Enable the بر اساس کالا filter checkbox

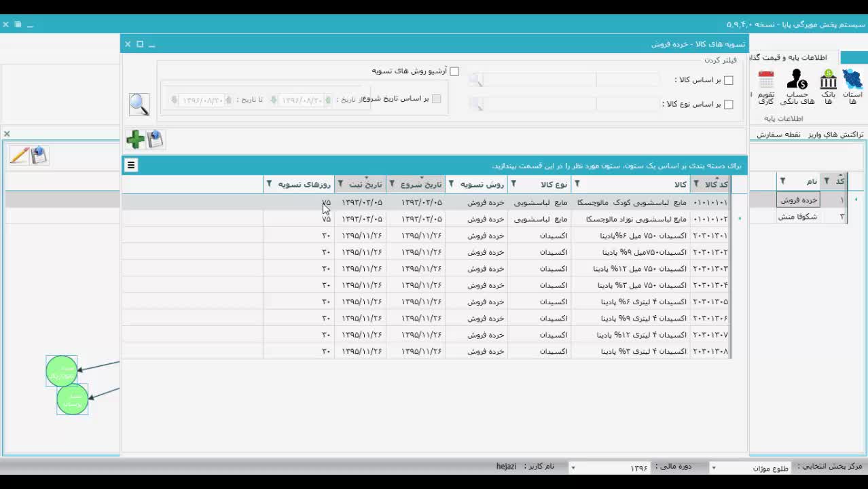pos(729,80)
